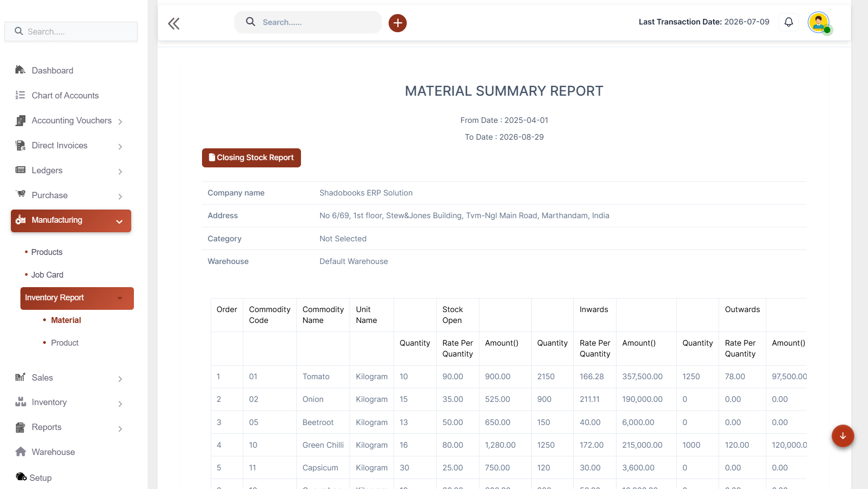The width and height of the screenshot is (868, 489).
Task: Open notifications bell icon
Action: [x=789, y=22]
